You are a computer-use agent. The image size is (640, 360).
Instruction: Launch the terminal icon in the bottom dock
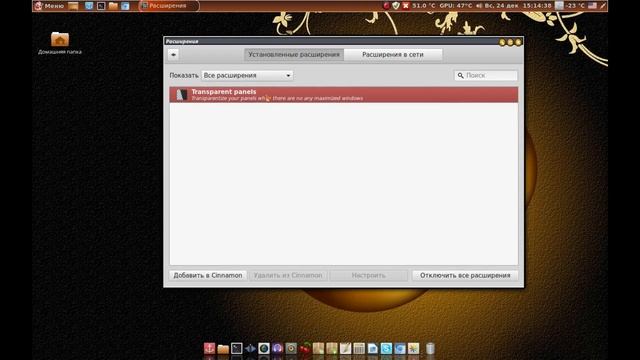[x=237, y=348]
